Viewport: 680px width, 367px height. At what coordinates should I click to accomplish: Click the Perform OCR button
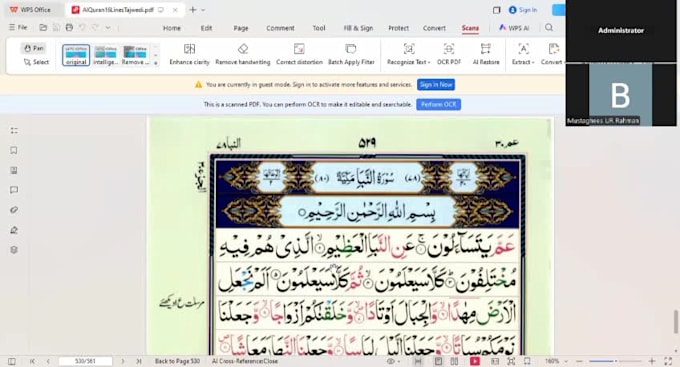point(438,105)
